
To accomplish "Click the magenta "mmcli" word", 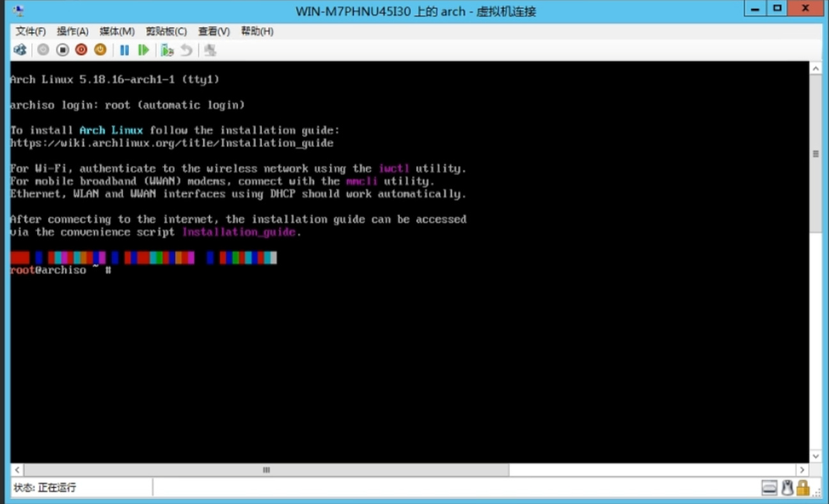I will point(362,181).
